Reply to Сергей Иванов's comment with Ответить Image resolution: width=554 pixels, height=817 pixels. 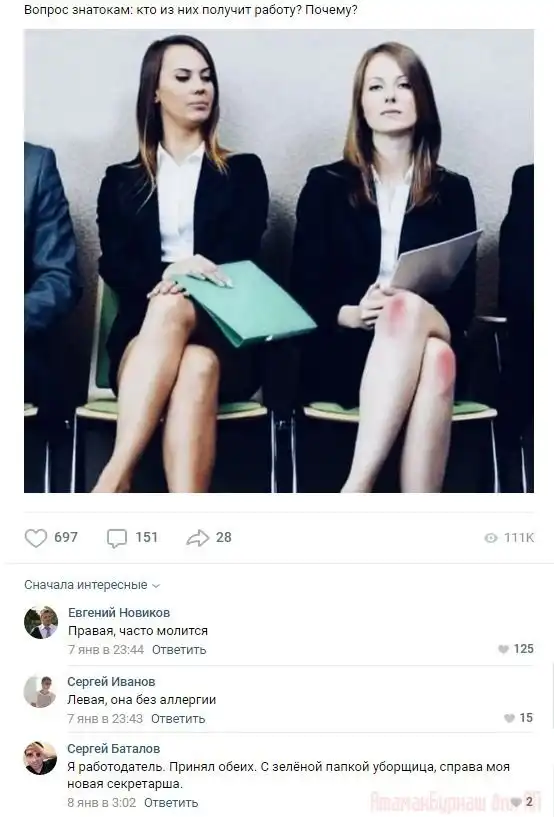tap(178, 719)
